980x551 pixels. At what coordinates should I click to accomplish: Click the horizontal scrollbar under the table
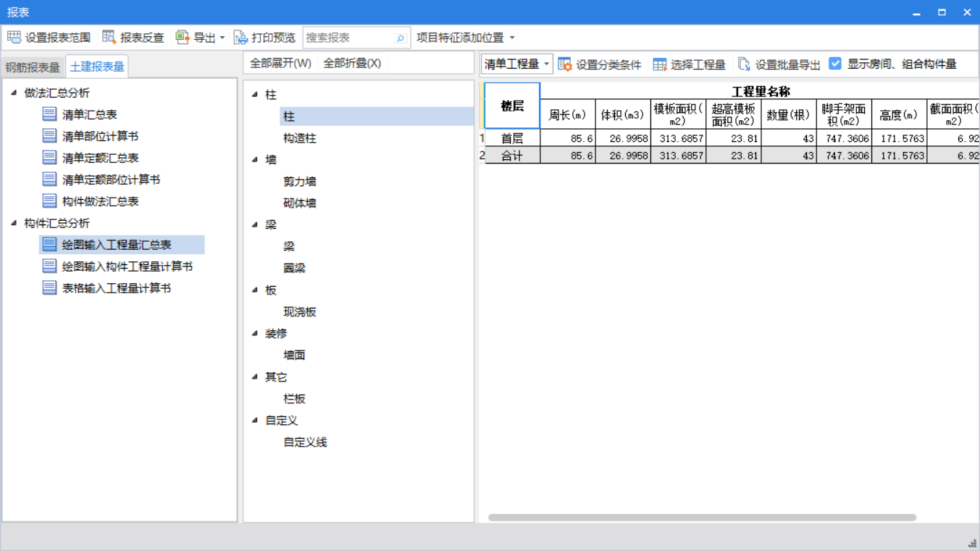pos(702,518)
